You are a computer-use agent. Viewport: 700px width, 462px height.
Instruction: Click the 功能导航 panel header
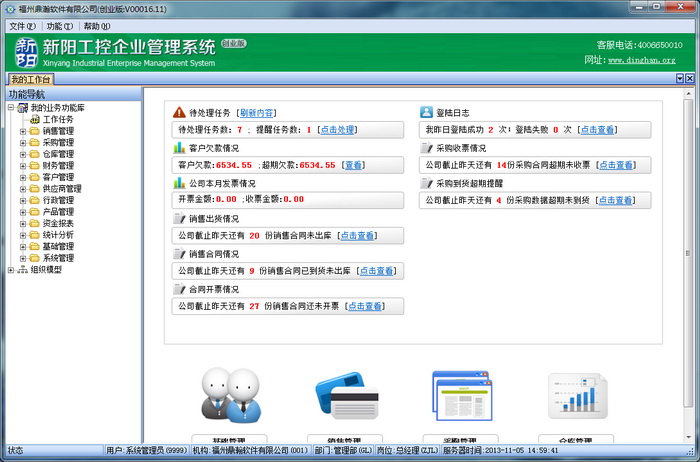tap(74, 94)
